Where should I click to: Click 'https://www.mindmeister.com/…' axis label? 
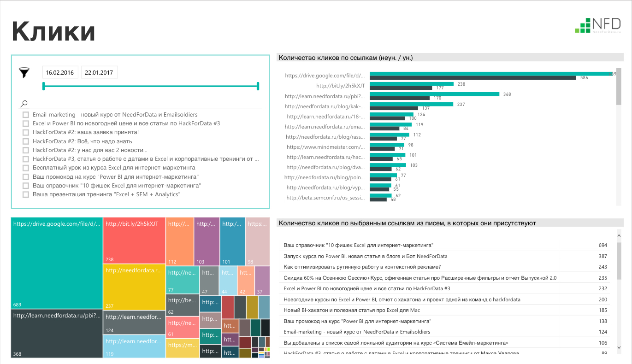click(325, 147)
